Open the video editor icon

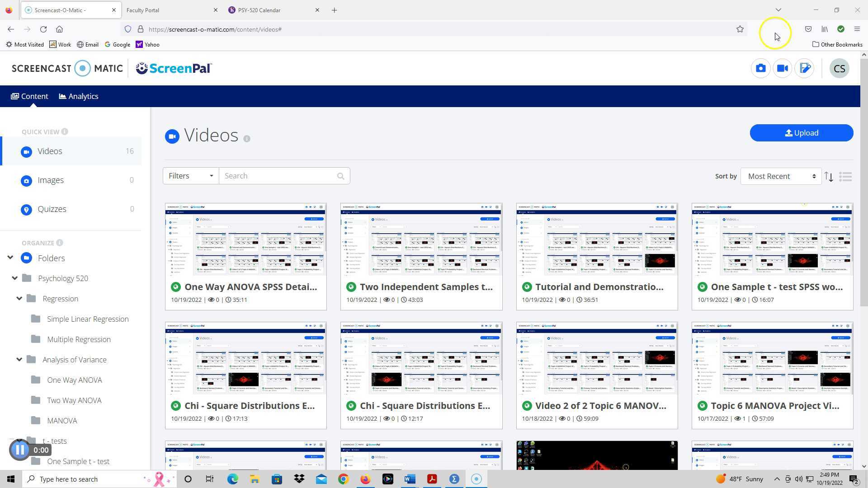click(x=805, y=68)
